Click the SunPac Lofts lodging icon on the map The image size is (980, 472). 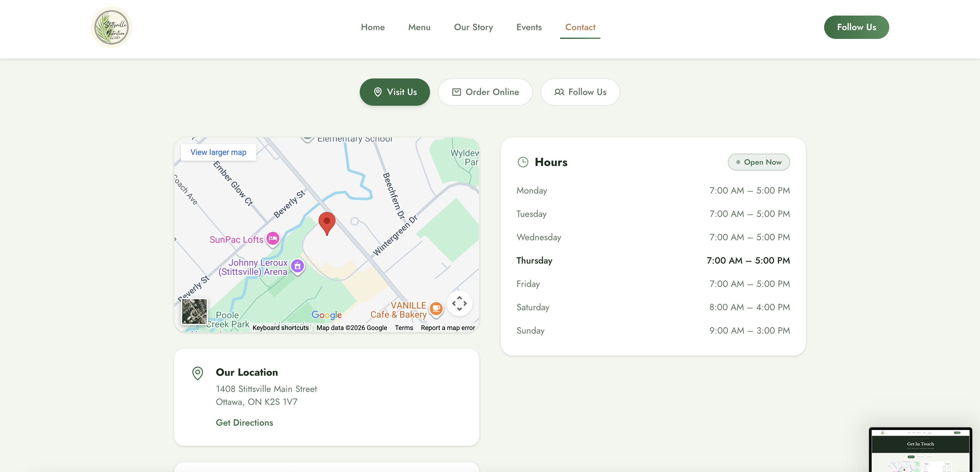tap(273, 239)
